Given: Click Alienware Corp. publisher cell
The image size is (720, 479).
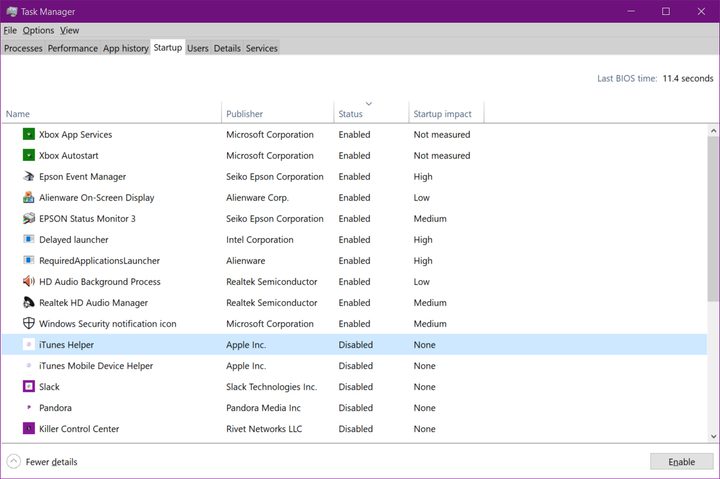Looking at the screenshot, I should point(257,198).
